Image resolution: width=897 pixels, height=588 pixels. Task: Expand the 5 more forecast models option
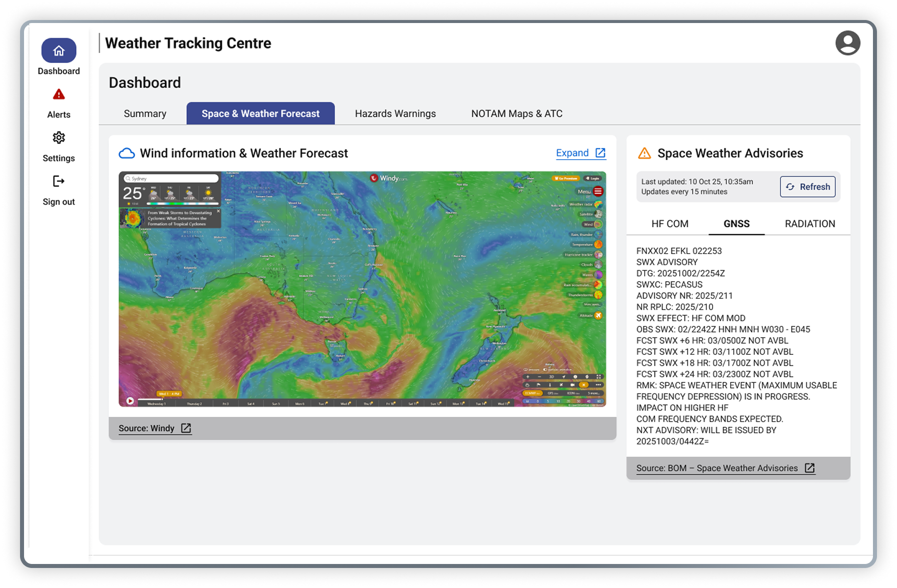click(x=593, y=393)
